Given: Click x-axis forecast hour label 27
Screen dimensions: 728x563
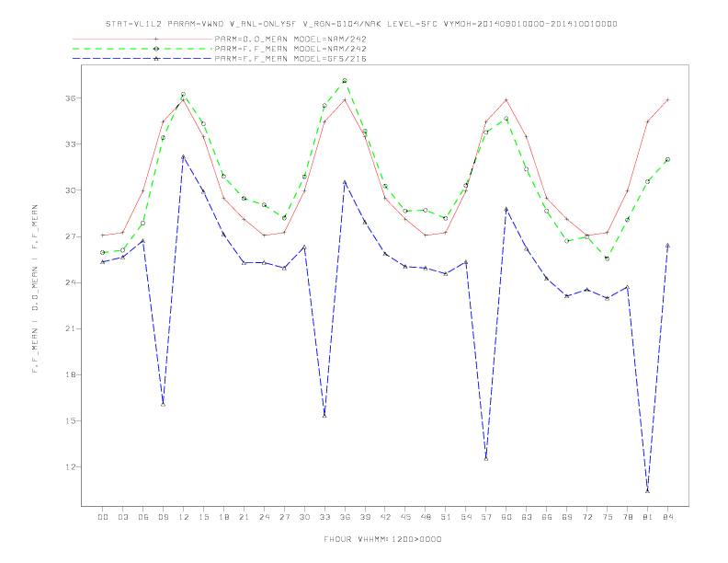Looking at the screenshot, I should pos(284,517).
